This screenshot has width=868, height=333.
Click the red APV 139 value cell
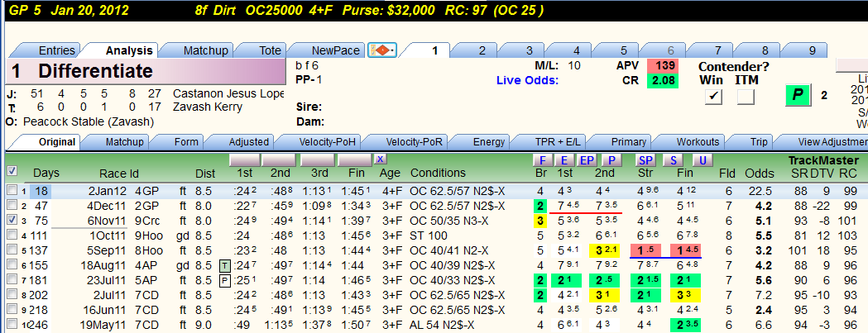point(661,66)
